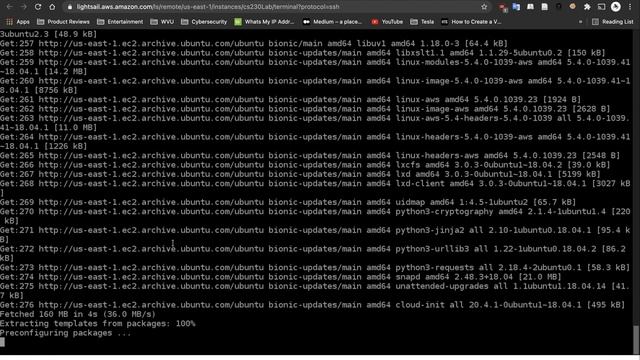This screenshot has height=360, width=640.
Task: View site info via the padlock icon
Action: coord(70,7)
